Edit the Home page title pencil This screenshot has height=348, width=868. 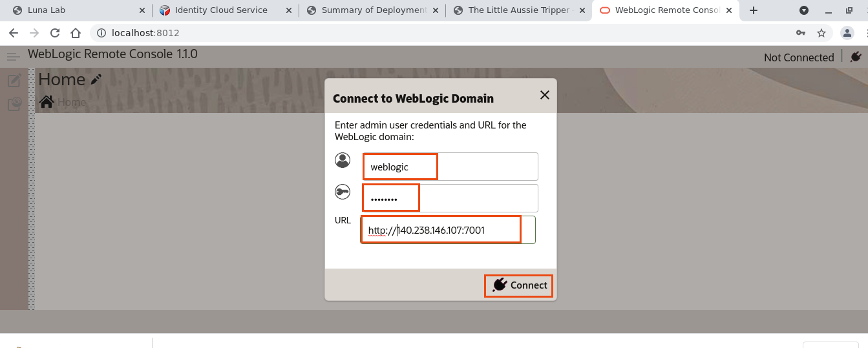point(96,79)
